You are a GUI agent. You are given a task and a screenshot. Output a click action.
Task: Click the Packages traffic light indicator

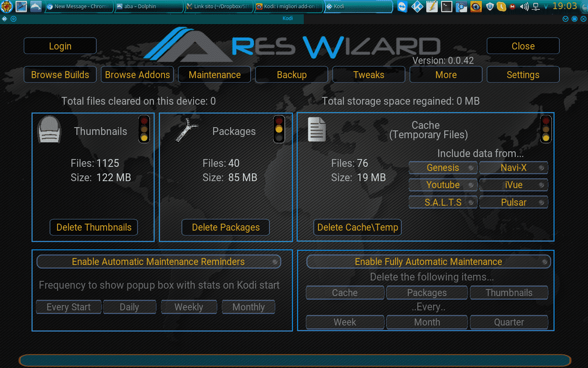(x=279, y=129)
